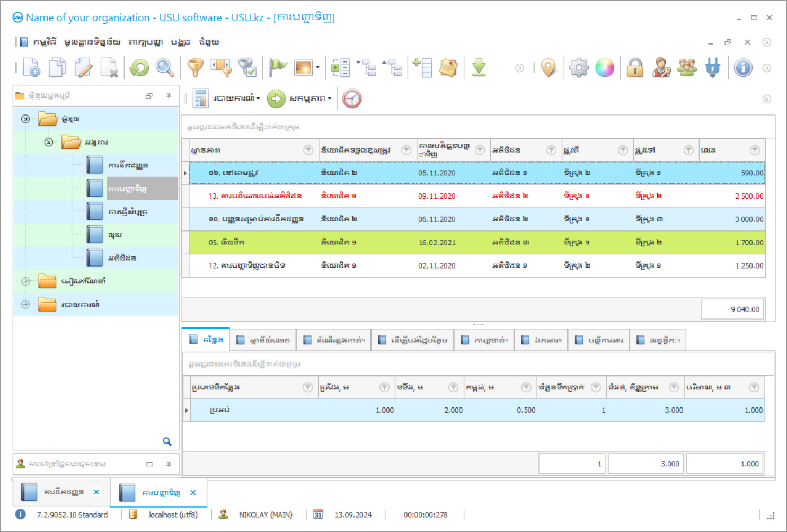Click the green download export arrow icon
Screen dimensions: 787x532
pos(479,67)
